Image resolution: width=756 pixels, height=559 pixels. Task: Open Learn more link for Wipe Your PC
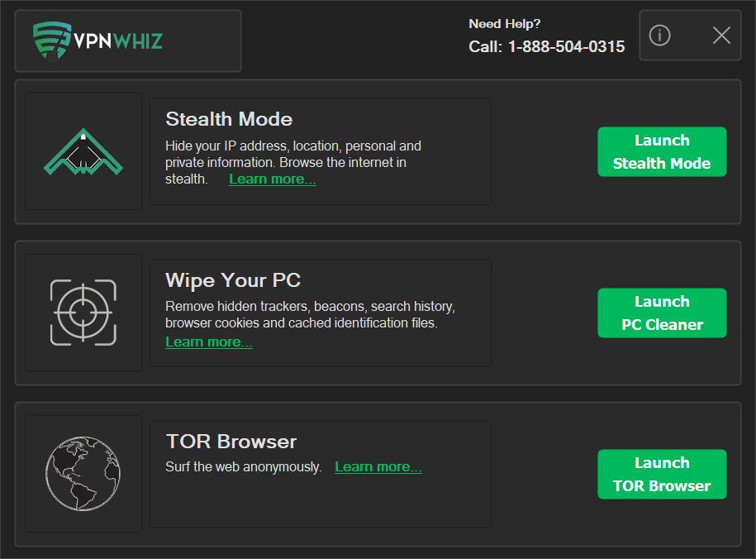(x=209, y=342)
